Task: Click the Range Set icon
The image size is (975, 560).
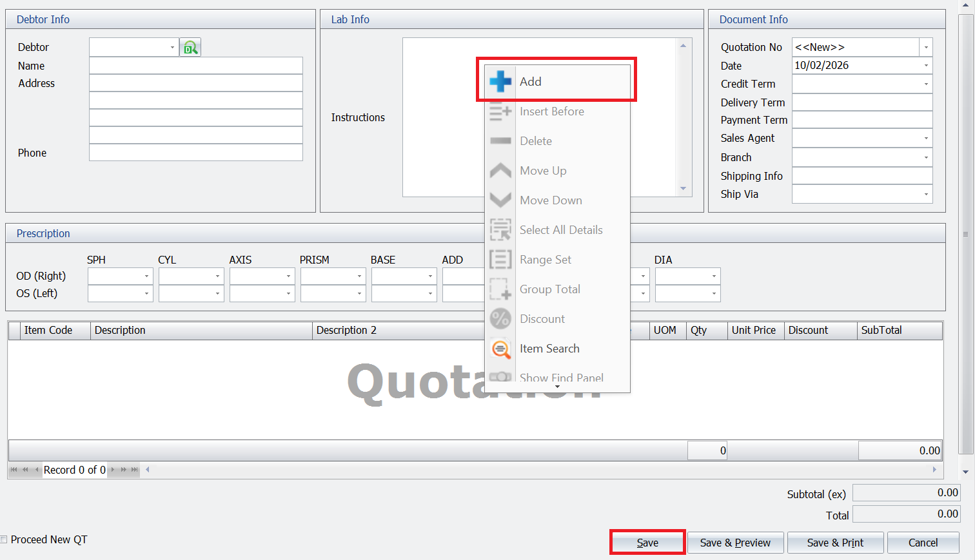Action: point(501,259)
